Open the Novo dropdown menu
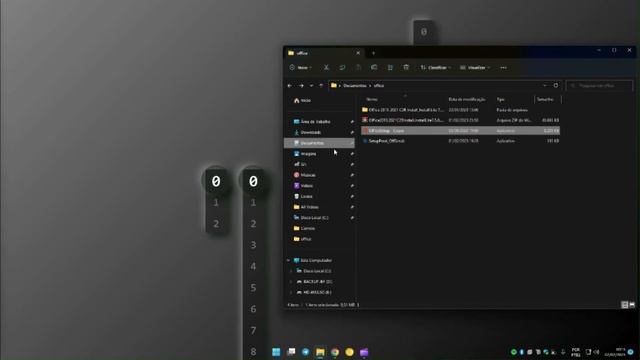 [301, 68]
